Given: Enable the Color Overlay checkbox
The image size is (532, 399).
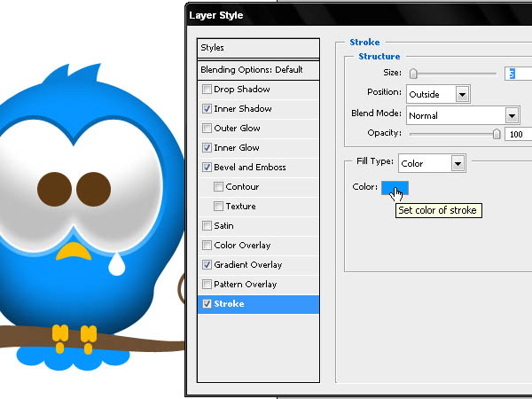Looking at the screenshot, I should coord(207,246).
